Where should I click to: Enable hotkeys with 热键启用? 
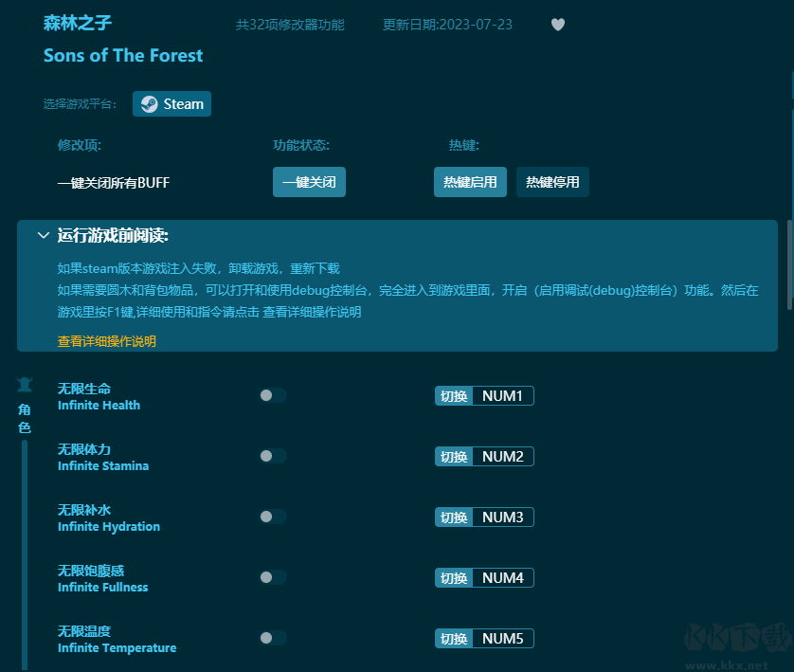click(470, 182)
